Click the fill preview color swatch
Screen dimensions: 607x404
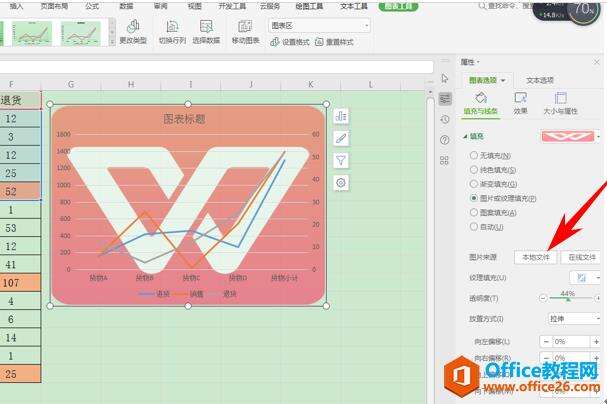(x=568, y=137)
